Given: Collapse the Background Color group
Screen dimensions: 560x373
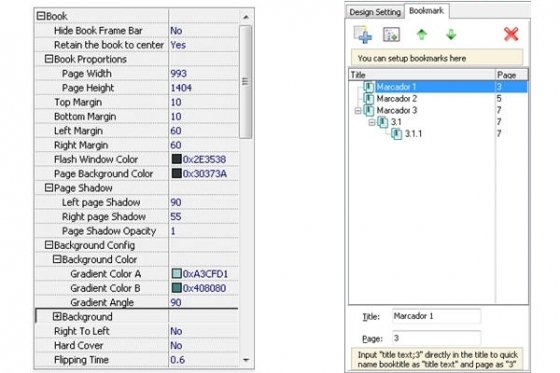Looking at the screenshot, I should coord(57,259).
